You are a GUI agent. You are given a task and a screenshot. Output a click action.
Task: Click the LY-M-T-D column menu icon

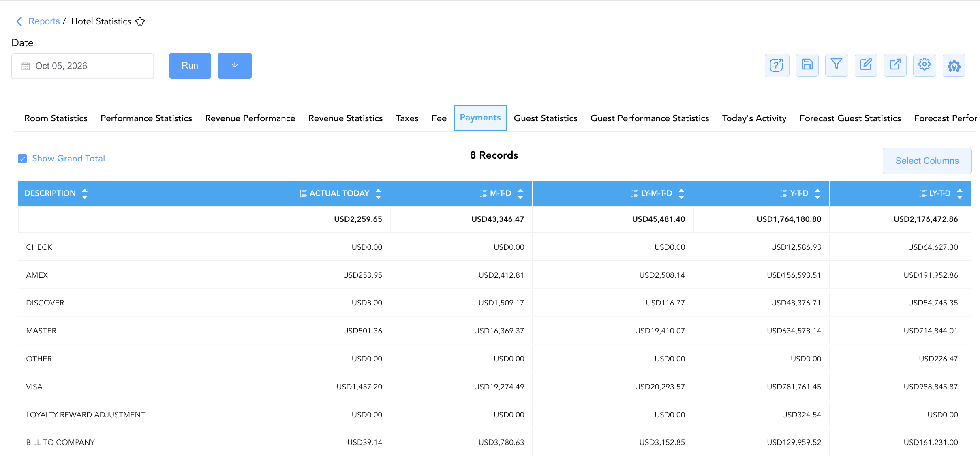point(634,193)
